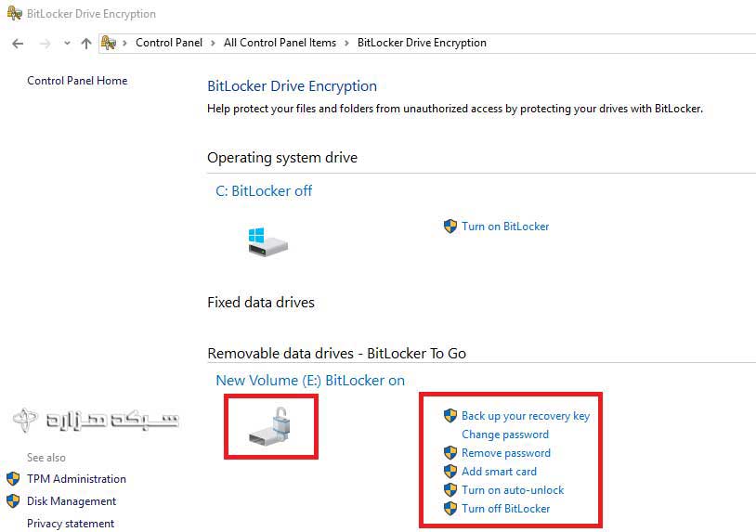Click the back navigation arrow
This screenshot has width=756, height=532.
click(x=18, y=43)
